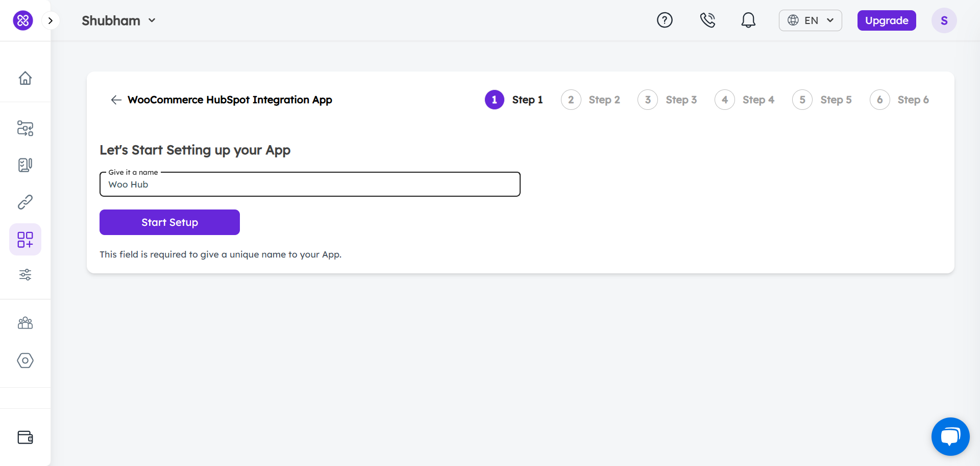
Task: Select Step 1 in the stepper
Action: 514,100
